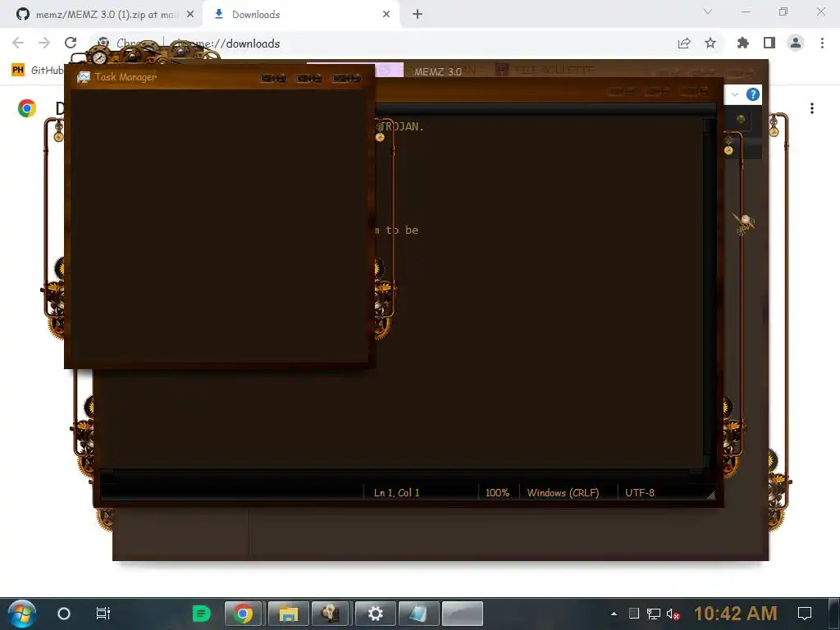840x630 pixels.
Task: Open Downloads page three-dot more actions
Action: pyautogui.click(x=812, y=108)
